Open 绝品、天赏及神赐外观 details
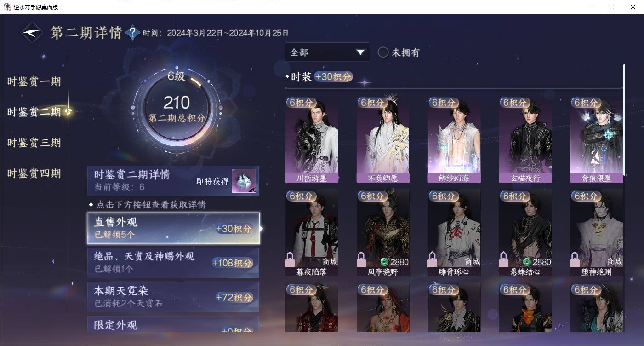 point(173,263)
